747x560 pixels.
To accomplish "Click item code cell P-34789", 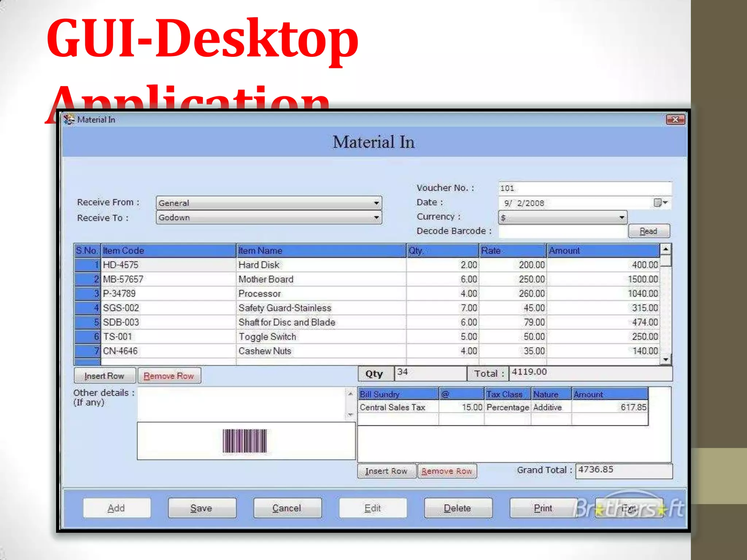I will (169, 293).
